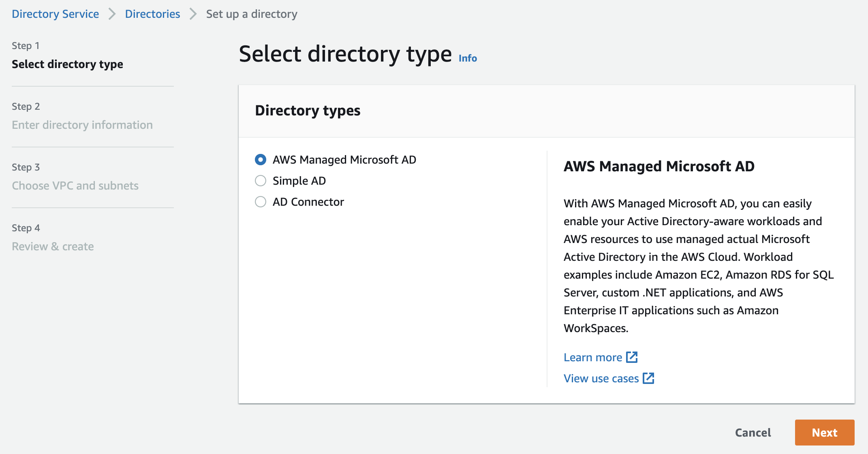Jump to Step 2 Enter directory information
Screen dimensions: 868x454
point(82,125)
